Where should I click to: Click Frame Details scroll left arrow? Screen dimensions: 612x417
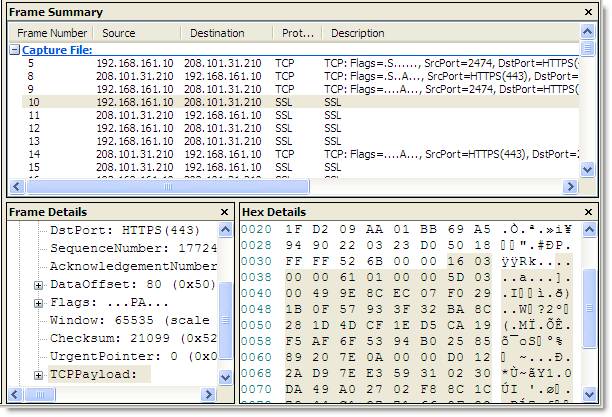pyautogui.click(x=15, y=394)
